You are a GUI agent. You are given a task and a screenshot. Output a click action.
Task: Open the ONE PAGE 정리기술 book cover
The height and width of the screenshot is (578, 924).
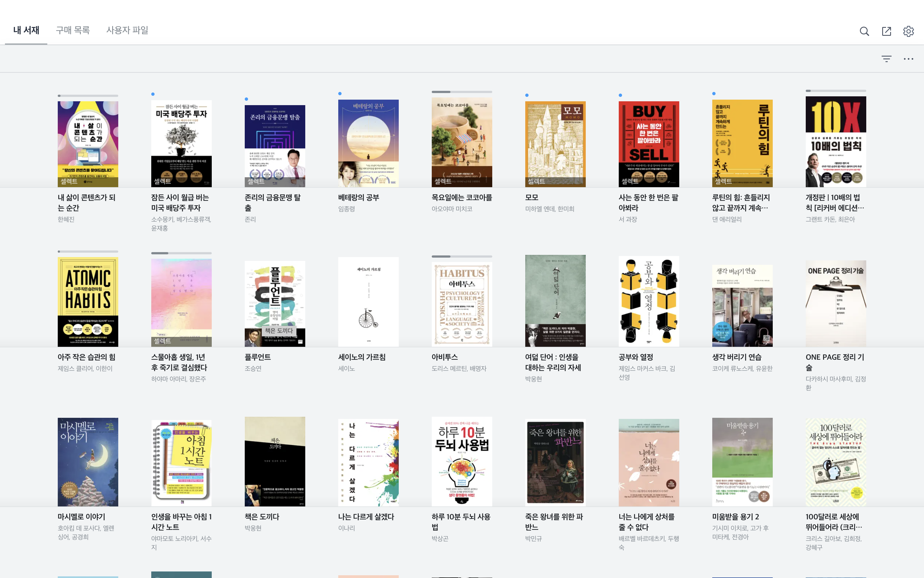point(836,304)
